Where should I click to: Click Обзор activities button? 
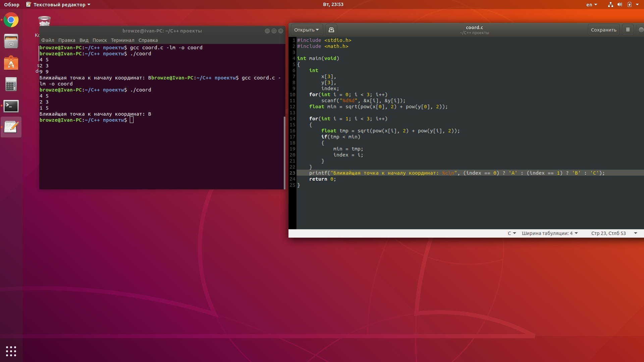point(12,5)
